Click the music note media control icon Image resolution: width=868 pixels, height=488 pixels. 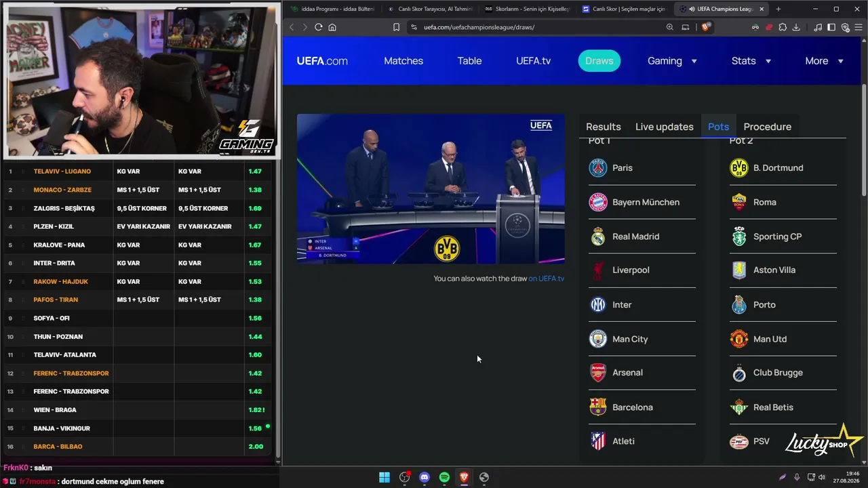818,27
